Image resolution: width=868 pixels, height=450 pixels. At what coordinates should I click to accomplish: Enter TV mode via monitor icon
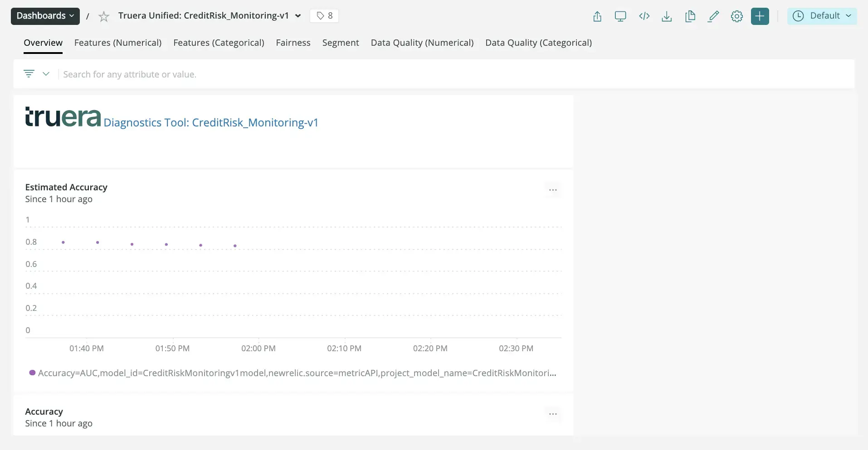tap(620, 16)
